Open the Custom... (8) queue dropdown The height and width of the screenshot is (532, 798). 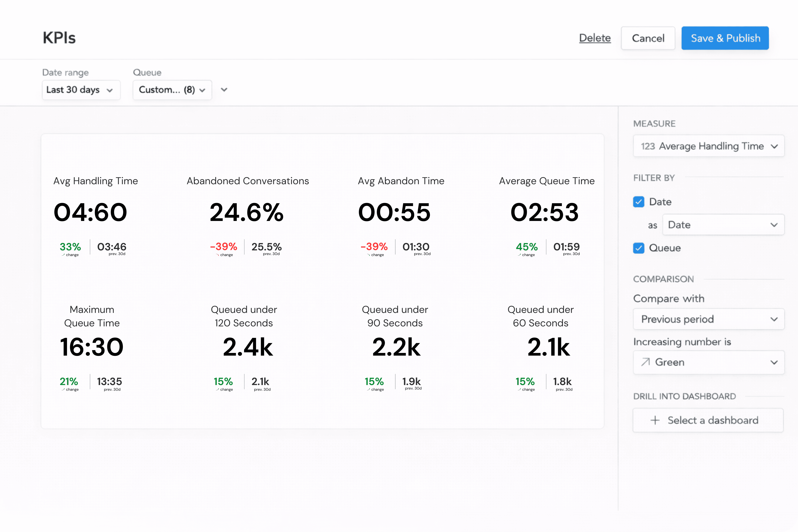(172, 90)
